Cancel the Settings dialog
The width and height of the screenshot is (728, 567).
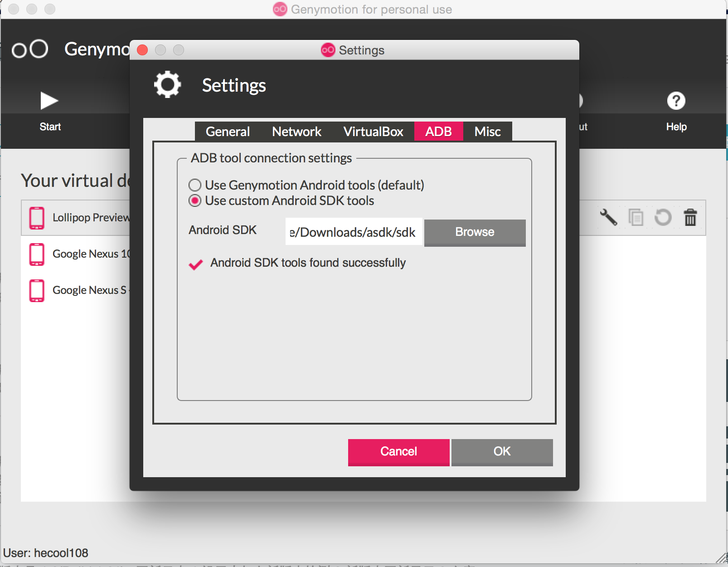[x=398, y=452]
